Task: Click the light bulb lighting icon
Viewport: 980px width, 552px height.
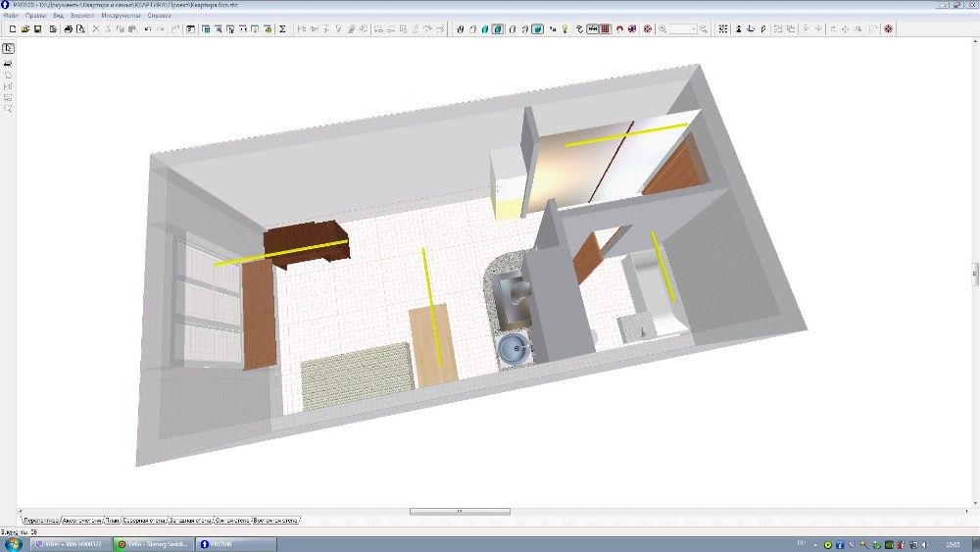Action: pyautogui.click(x=565, y=28)
